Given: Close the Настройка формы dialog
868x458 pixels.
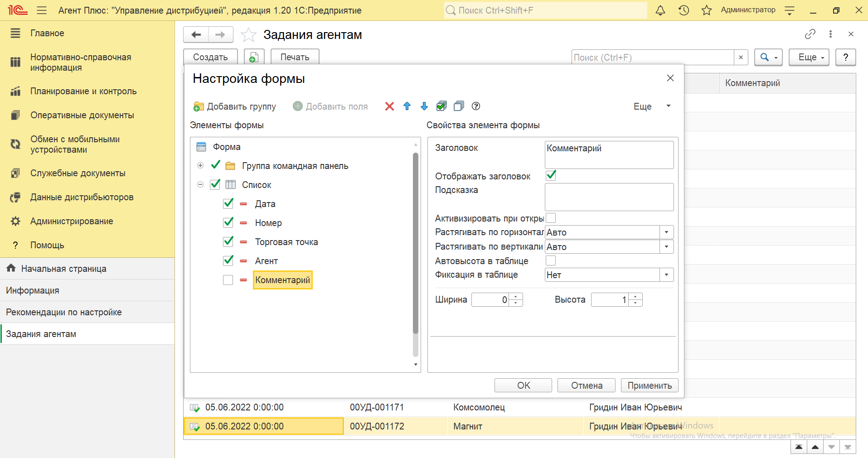Looking at the screenshot, I should point(670,78).
